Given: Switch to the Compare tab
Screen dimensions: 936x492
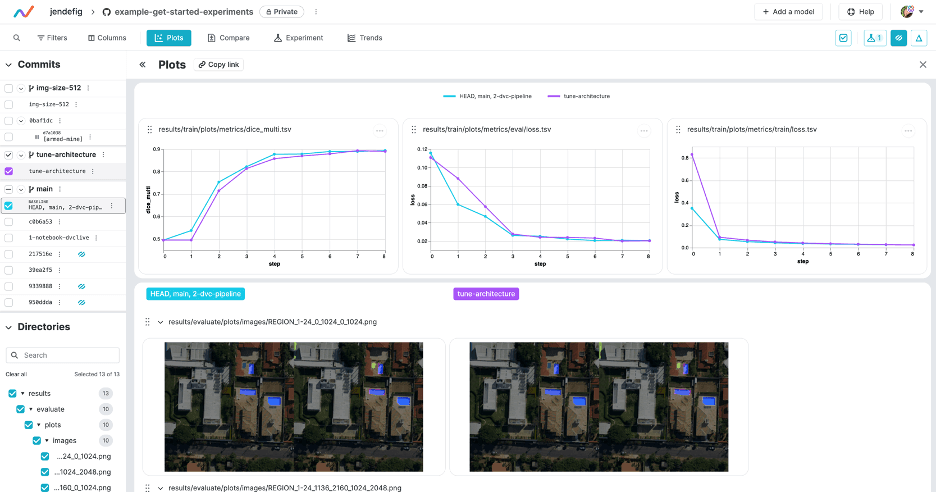Looking at the screenshot, I should pyautogui.click(x=228, y=38).
